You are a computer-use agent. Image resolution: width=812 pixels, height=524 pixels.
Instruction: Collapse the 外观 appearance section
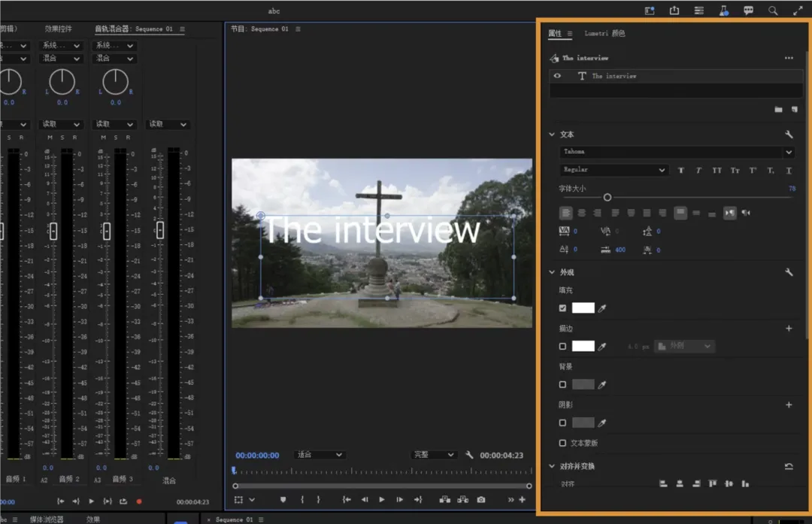click(x=553, y=272)
